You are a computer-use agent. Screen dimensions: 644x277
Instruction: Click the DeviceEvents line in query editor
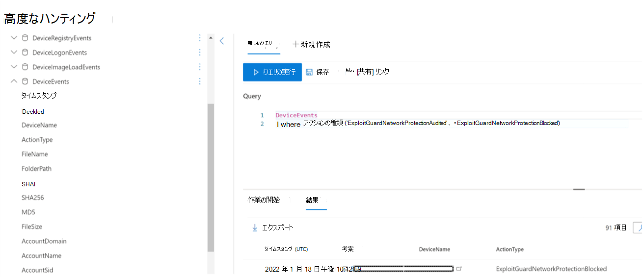click(x=296, y=115)
